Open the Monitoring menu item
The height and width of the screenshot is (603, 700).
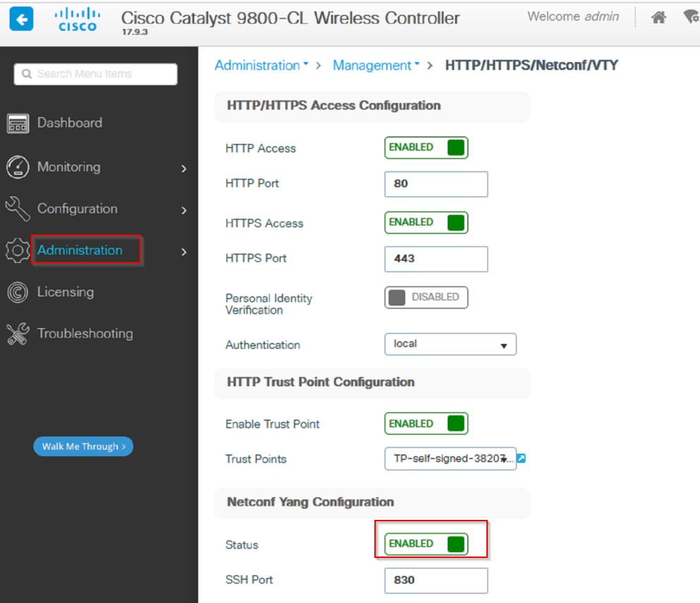tap(69, 167)
